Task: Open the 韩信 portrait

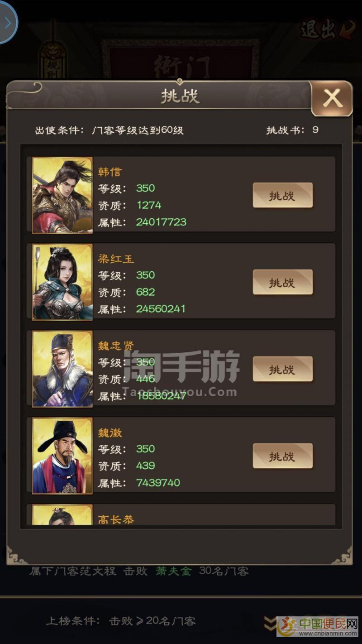Action: 62,195
